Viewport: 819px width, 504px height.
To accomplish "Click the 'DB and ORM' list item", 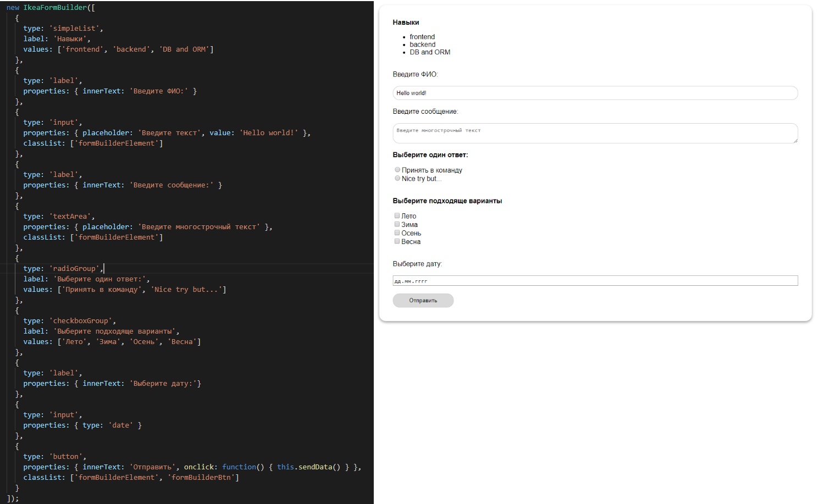I will 430,52.
